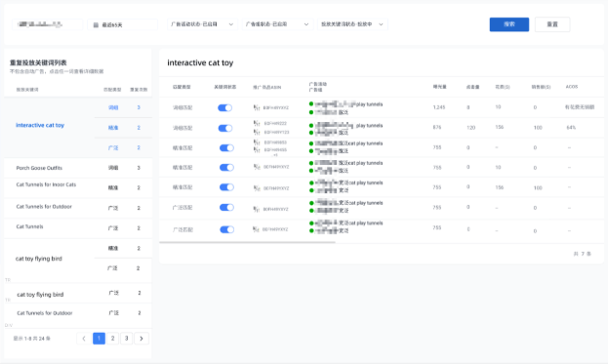Click the horizontal scrollbar under the table

click(247, 242)
